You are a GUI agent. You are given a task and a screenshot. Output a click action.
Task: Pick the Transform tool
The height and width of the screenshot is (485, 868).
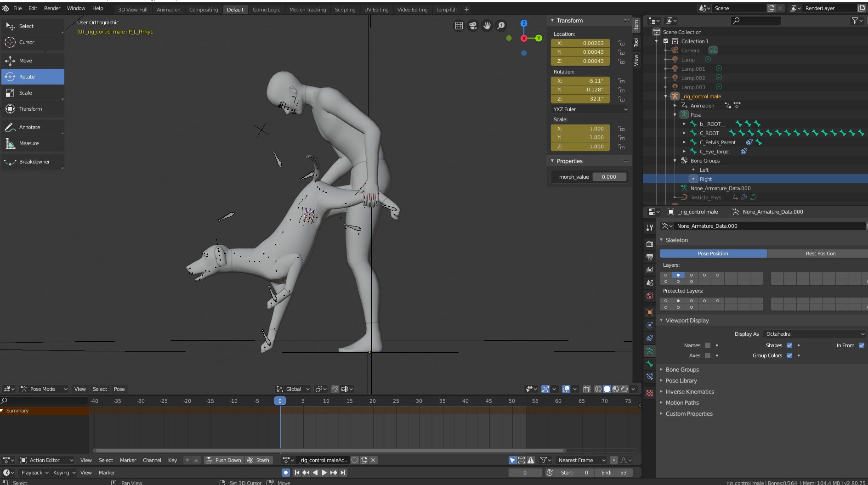point(32,109)
